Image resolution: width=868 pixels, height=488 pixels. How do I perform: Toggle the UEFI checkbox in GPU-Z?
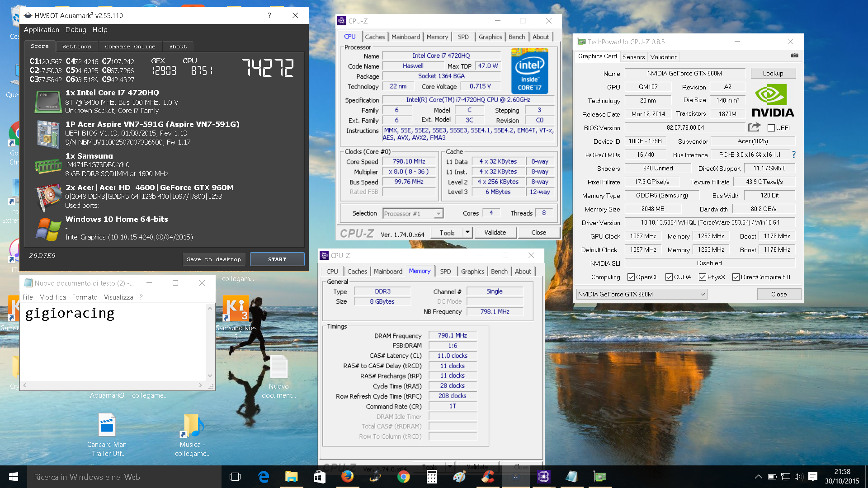tap(771, 128)
